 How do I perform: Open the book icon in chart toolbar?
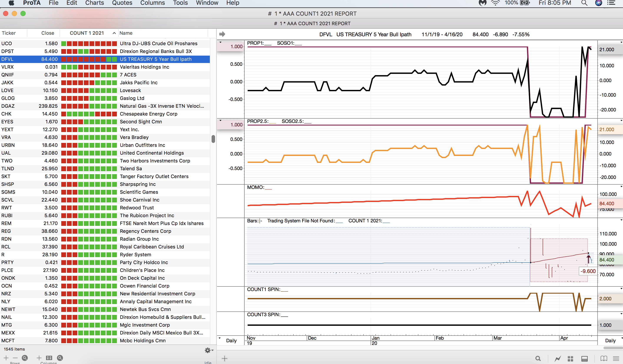[603, 358]
